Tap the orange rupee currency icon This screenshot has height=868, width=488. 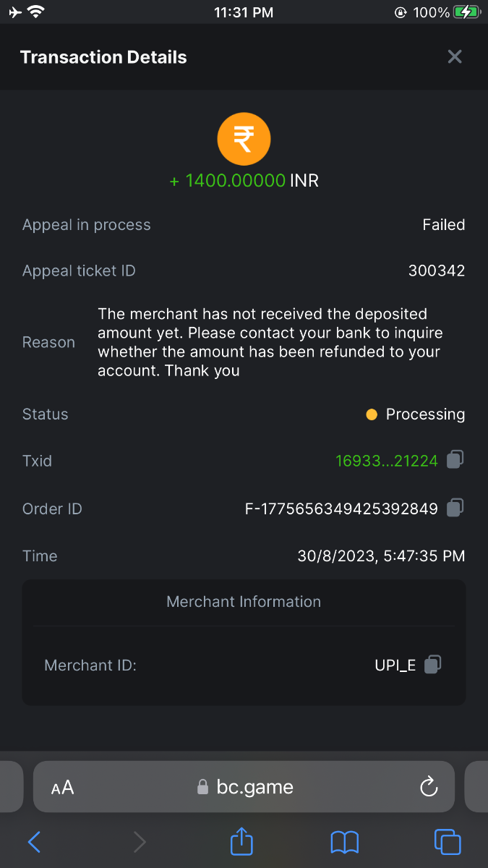(244, 139)
